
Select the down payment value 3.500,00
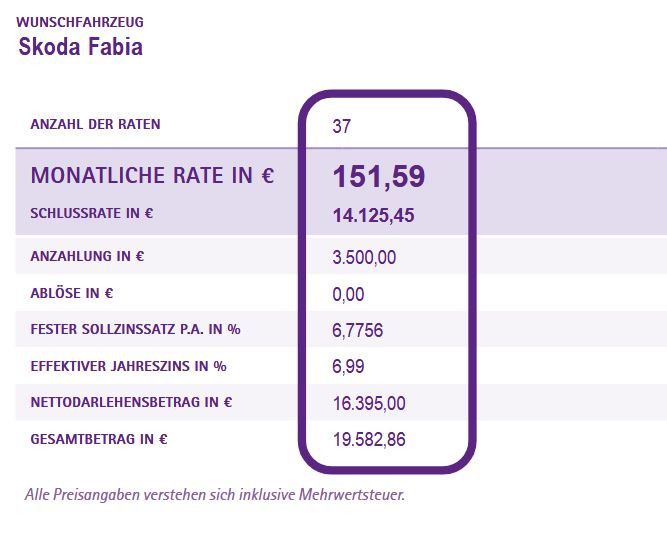pos(364,258)
